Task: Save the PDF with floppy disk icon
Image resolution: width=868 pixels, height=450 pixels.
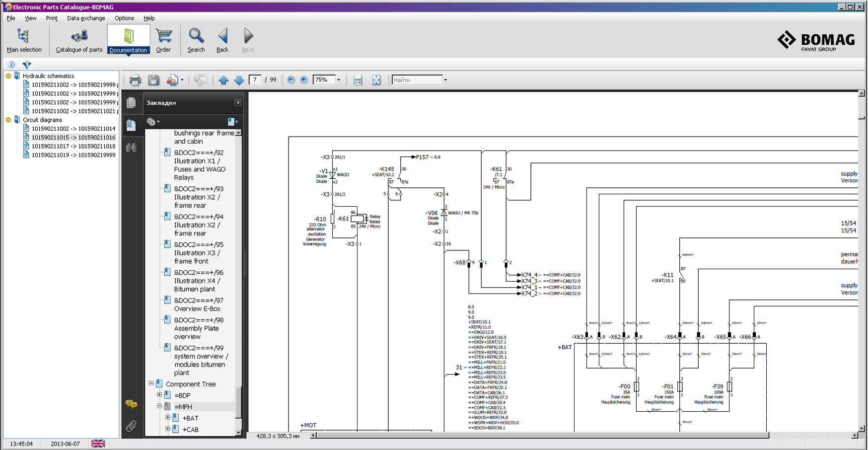Action: point(154,80)
